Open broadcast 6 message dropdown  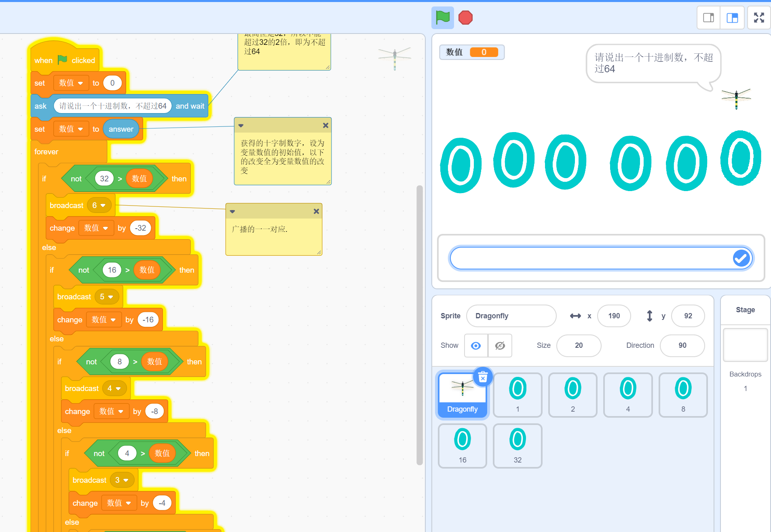[99, 205]
